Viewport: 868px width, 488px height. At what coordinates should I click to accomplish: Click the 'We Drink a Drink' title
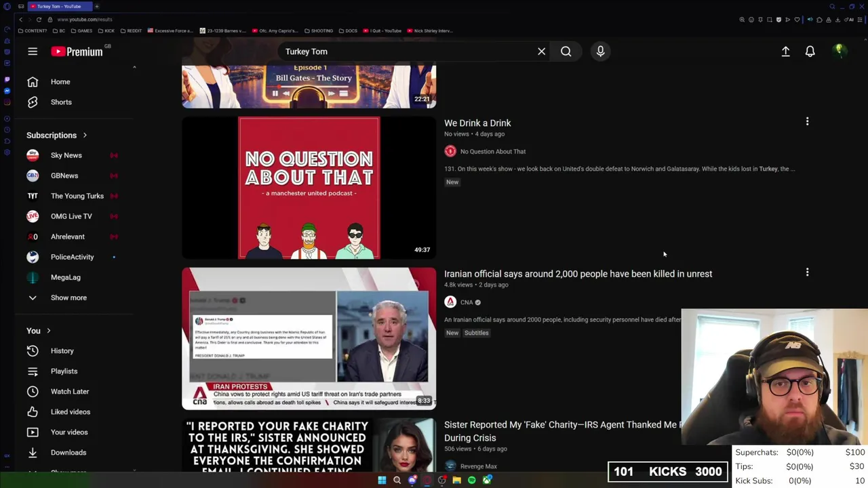point(477,123)
